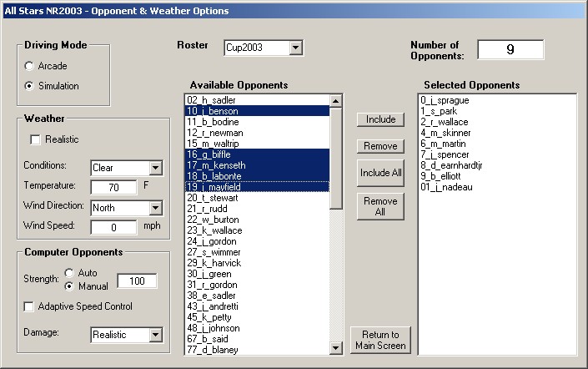
Task: Select 2_r_wallace in Selected Opponents
Action: (x=497, y=122)
